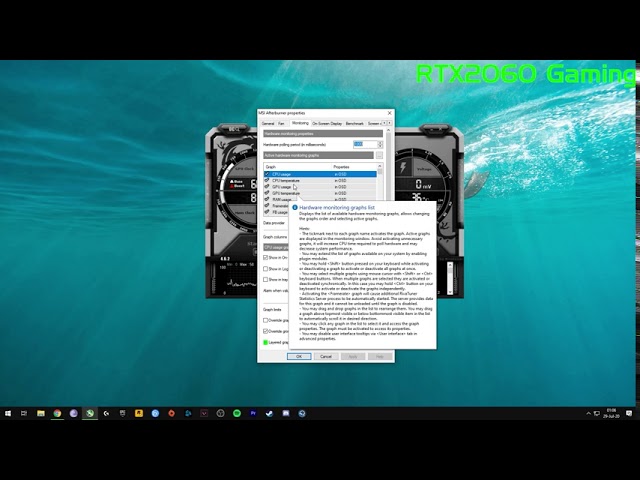
Task: Enable the first Override checkbox under Graph limits
Action: click(266, 320)
